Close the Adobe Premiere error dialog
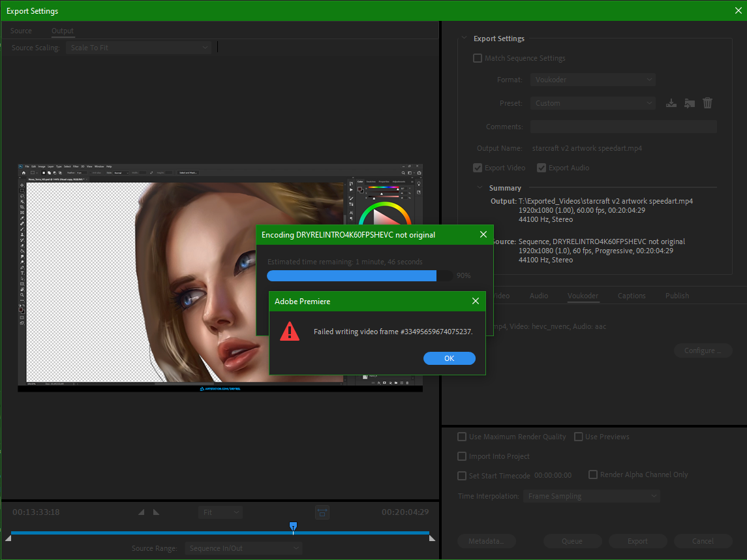 pyautogui.click(x=475, y=301)
